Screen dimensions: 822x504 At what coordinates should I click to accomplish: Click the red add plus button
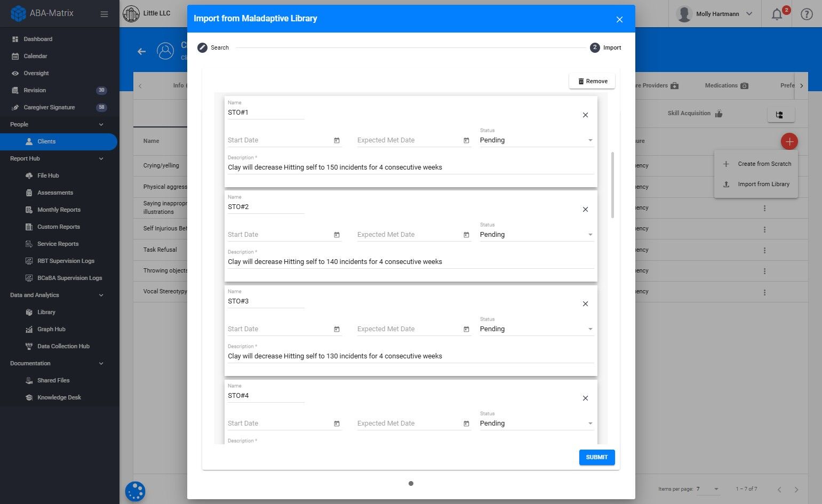pos(789,141)
